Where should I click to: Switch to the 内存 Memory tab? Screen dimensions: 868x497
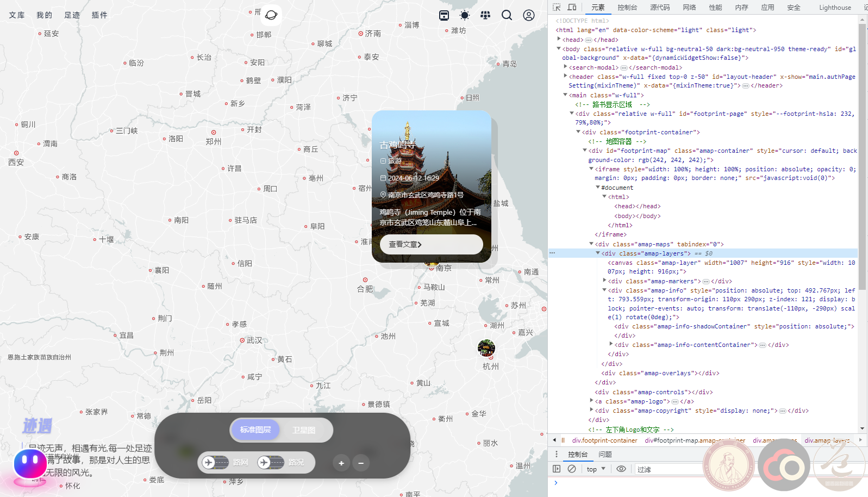click(x=741, y=7)
